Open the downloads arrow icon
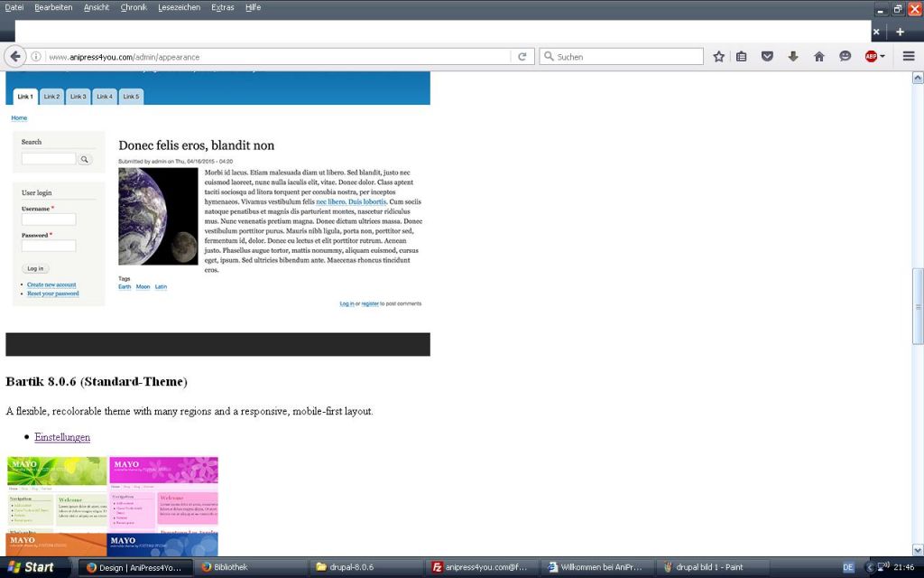The width and height of the screenshot is (924, 578). [793, 56]
